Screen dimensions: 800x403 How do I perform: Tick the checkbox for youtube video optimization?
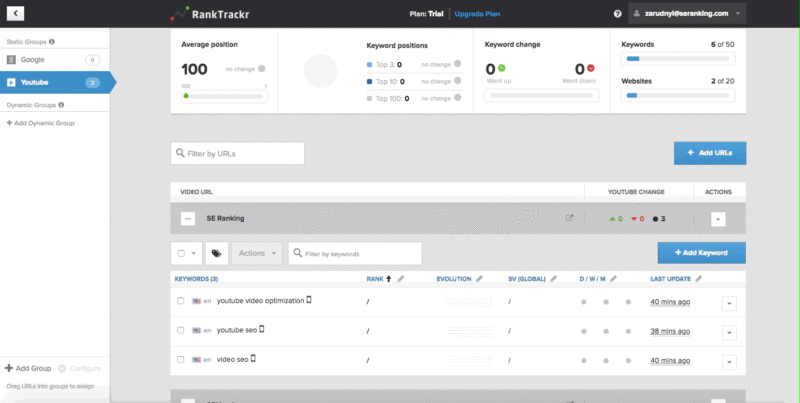(181, 300)
